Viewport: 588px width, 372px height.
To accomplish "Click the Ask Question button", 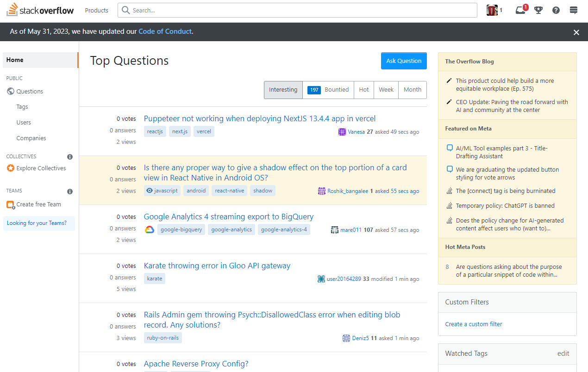I will click(404, 61).
